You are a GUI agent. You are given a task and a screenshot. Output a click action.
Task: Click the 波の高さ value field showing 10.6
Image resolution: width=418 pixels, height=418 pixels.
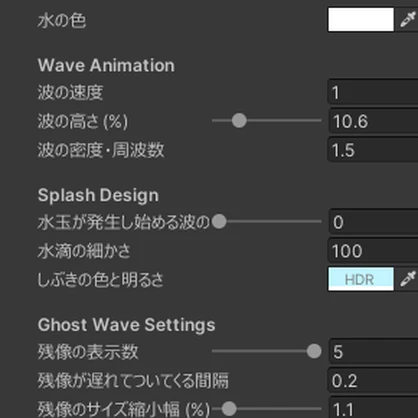click(x=374, y=121)
